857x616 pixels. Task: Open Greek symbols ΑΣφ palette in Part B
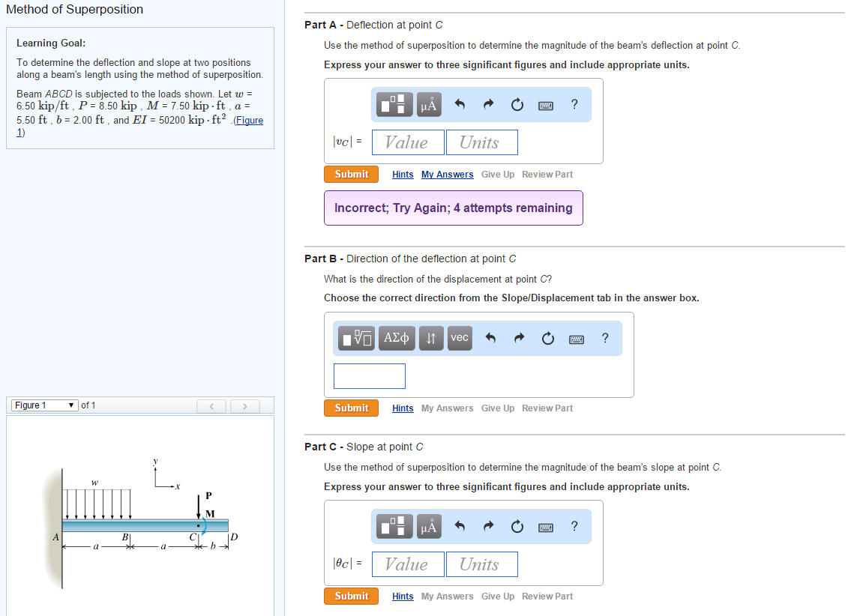coord(397,339)
